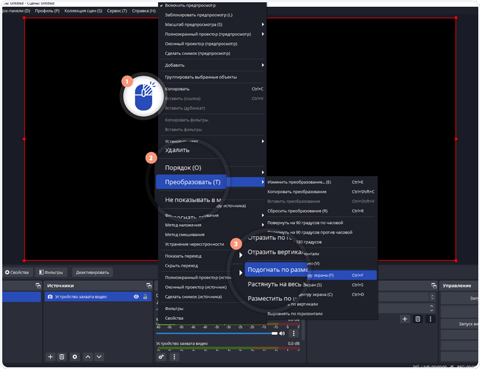Choose Сделать снимок (источника)

pyautogui.click(x=193, y=297)
